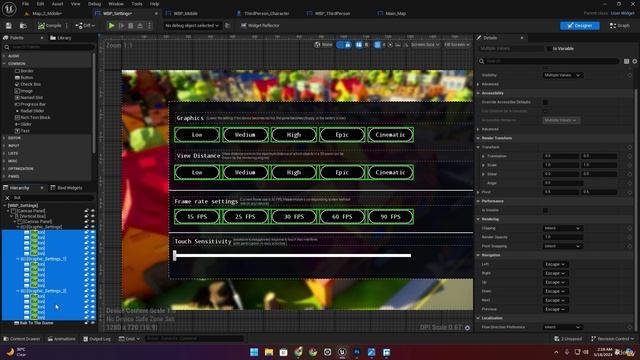
Task: Open the Widget Reflector tool
Action: click(260, 26)
